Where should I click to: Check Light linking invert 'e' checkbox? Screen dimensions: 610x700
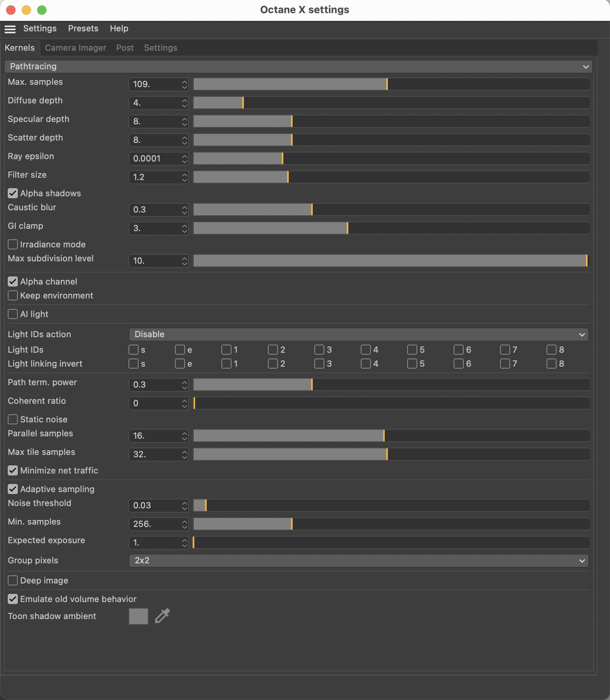pos(180,364)
